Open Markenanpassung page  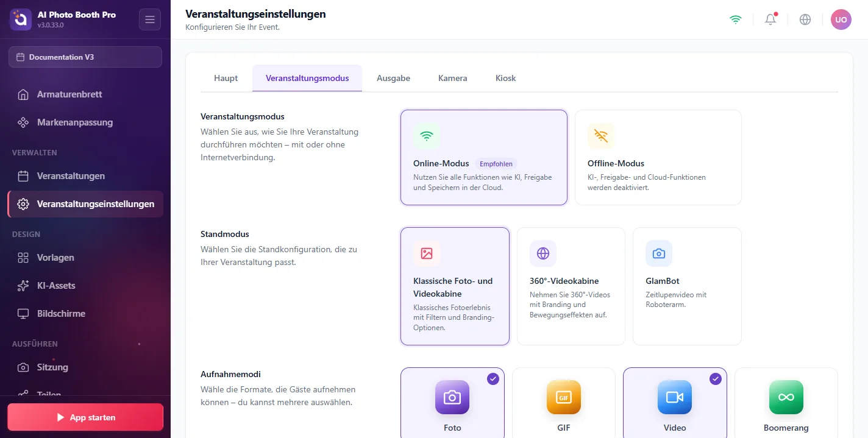tap(85, 122)
